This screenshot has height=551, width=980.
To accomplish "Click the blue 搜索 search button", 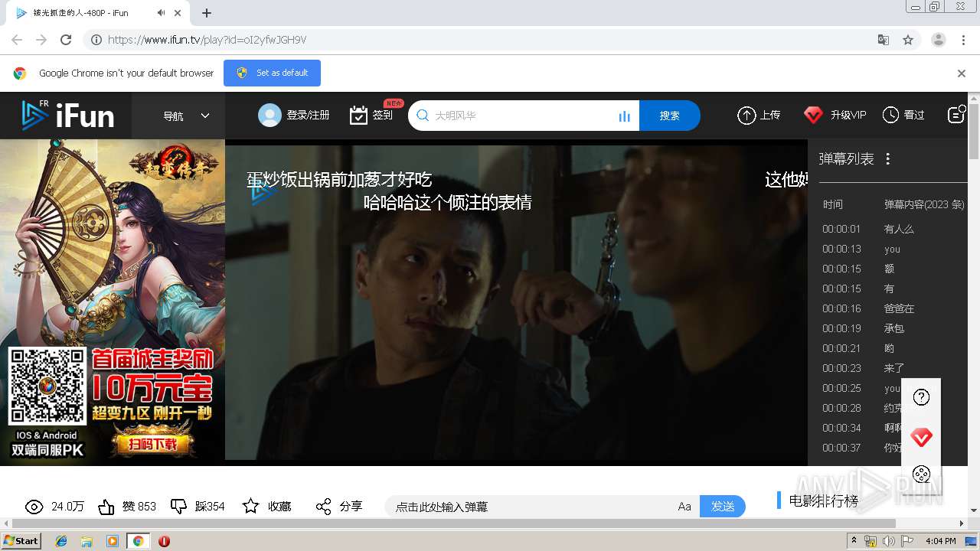I will click(669, 116).
